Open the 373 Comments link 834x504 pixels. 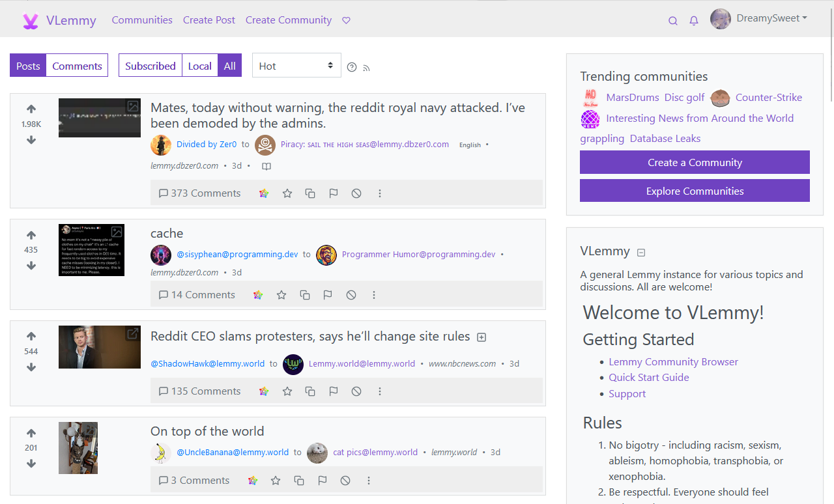199,193
